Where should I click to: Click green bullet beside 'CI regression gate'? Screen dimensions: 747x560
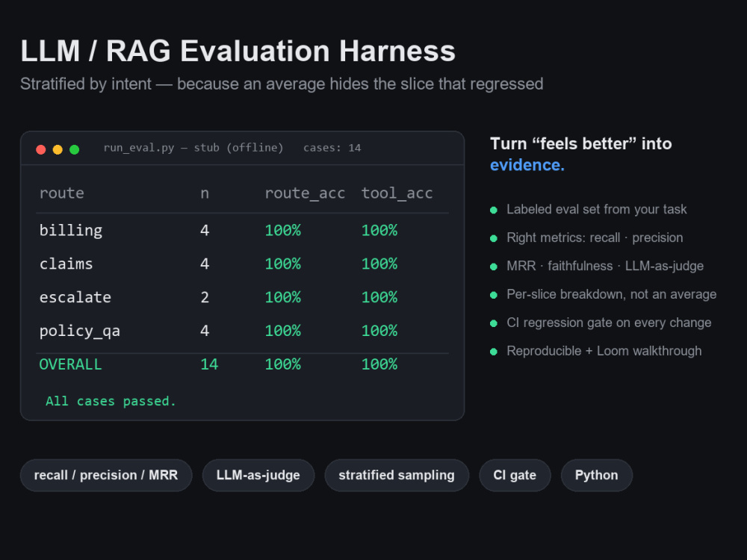494,323
